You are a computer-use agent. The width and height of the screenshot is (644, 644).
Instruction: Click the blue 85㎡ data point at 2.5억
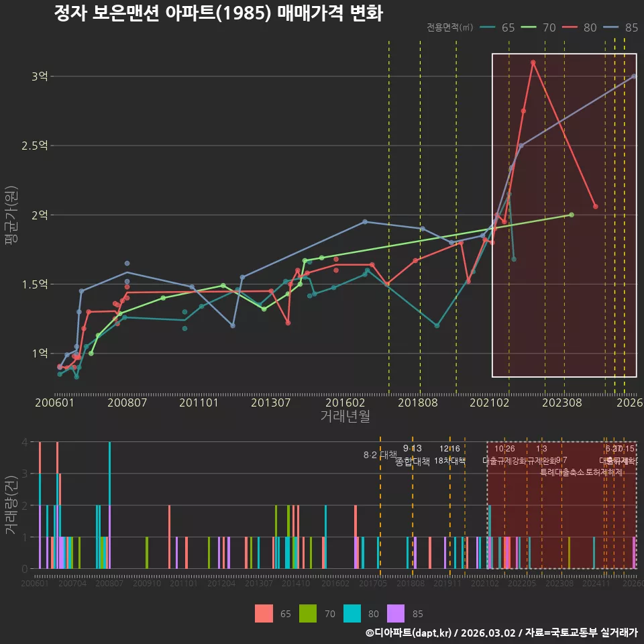pyautogui.click(x=521, y=146)
